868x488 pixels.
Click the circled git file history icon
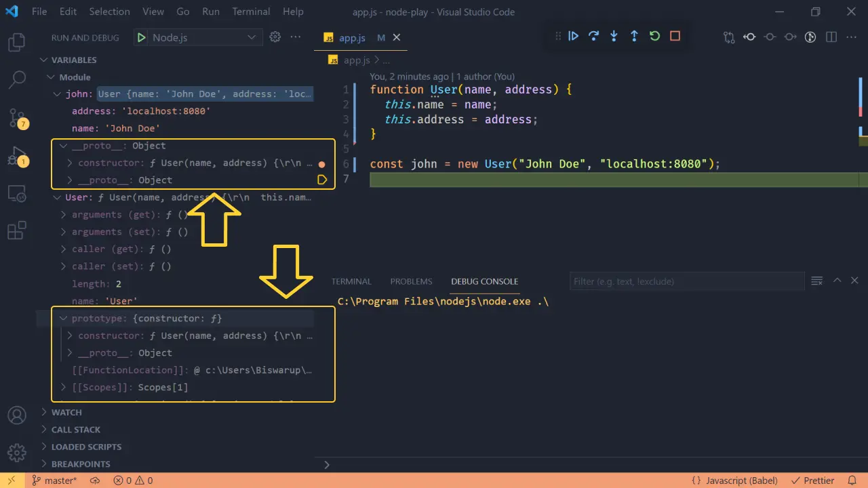pyautogui.click(x=810, y=37)
